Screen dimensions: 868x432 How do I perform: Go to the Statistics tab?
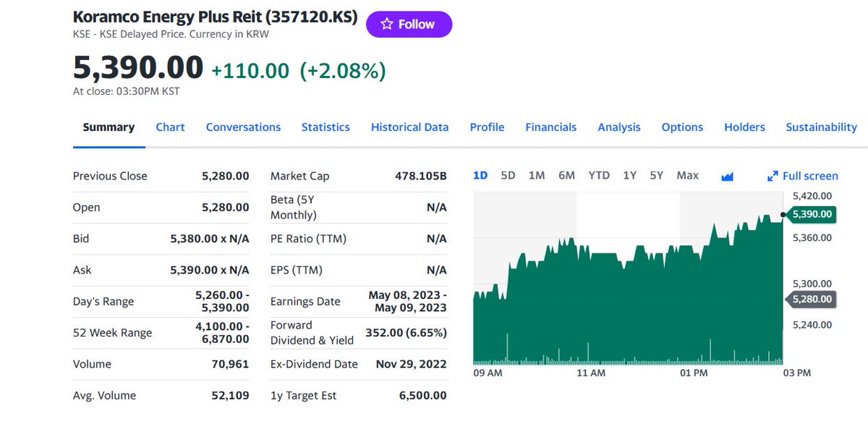point(325,127)
